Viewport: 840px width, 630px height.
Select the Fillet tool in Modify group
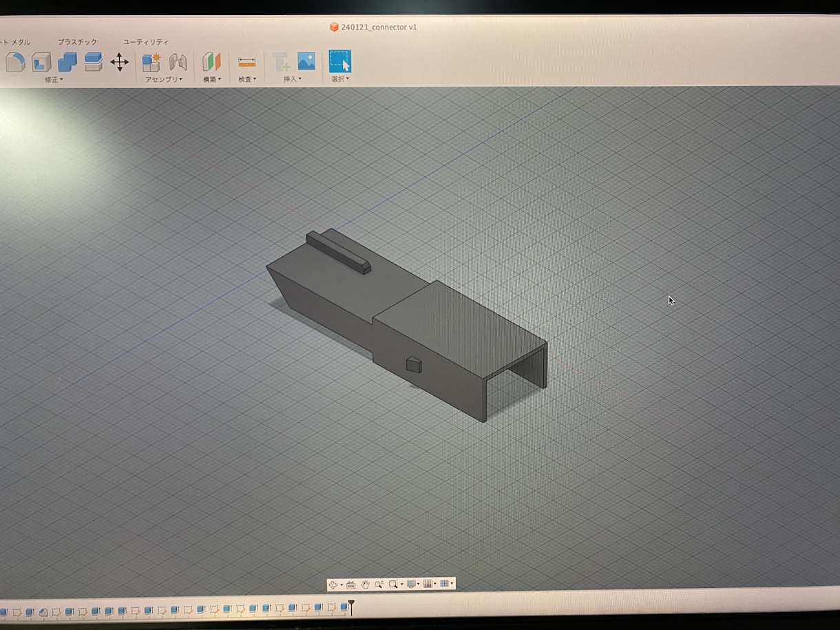click(15, 62)
